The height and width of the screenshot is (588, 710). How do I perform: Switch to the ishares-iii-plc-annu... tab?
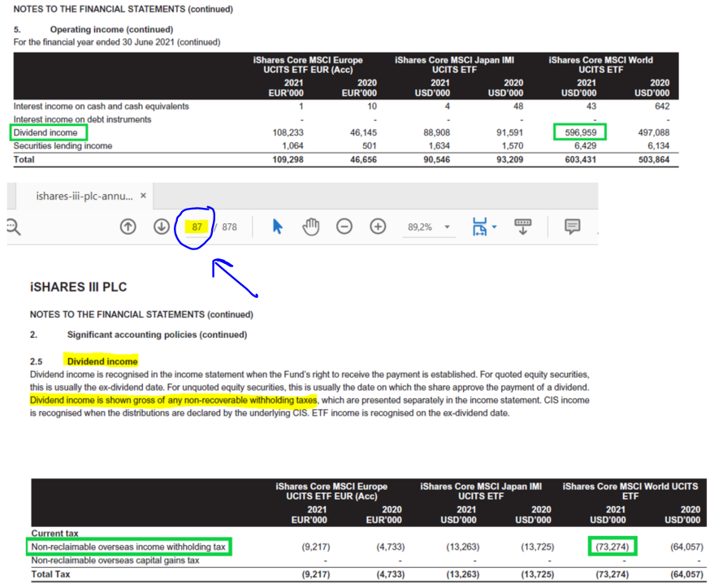coord(84,196)
